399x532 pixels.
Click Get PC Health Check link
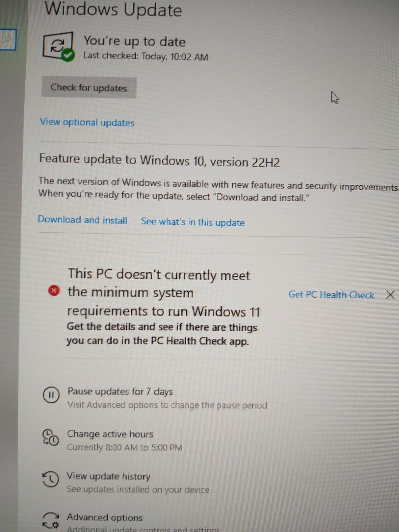331,295
